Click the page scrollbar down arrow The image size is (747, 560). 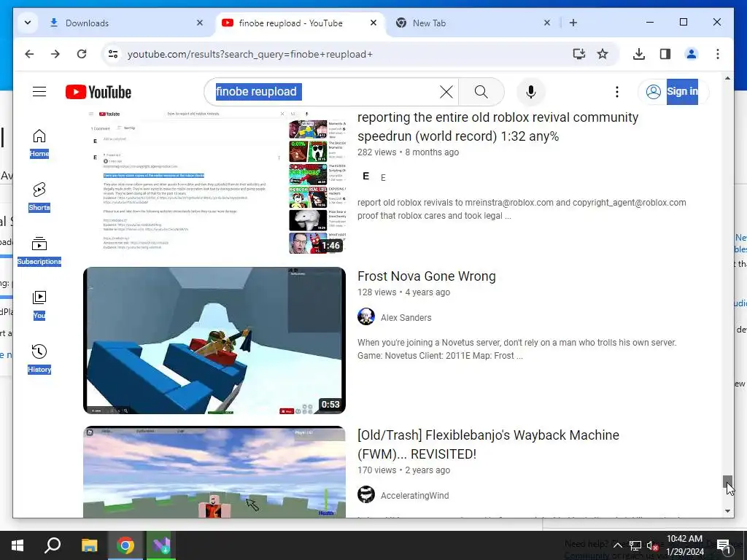[727, 511]
